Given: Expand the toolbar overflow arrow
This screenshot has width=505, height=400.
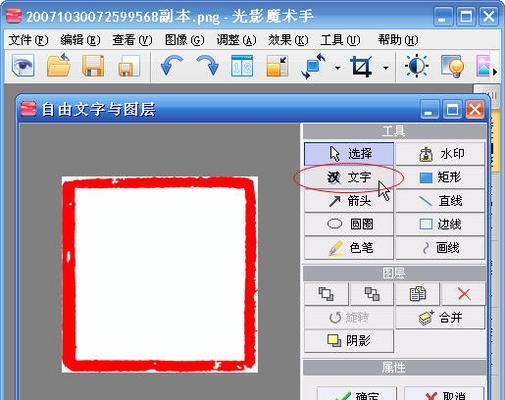Looking at the screenshot, I should (495, 72).
